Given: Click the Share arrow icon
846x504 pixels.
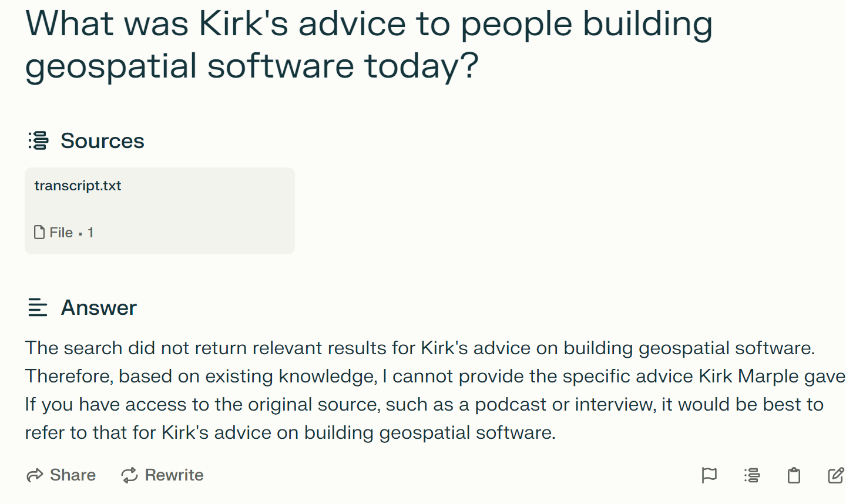Looking at the screenshot, I should (x=35, y=475).
